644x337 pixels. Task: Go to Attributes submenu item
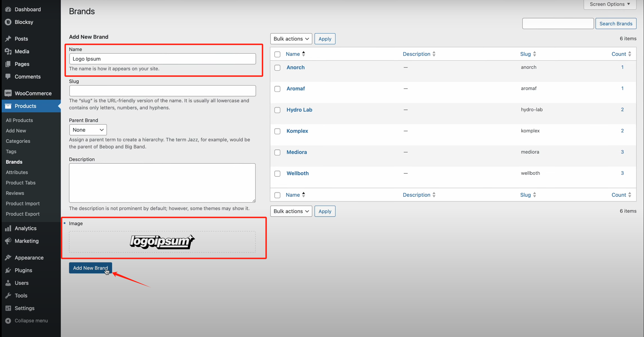point(17,172)
